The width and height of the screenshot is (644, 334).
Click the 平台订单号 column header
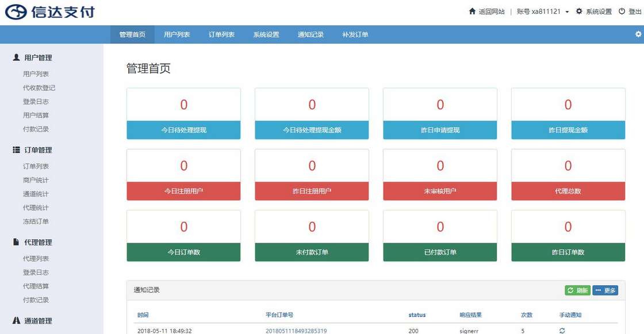[x=279, y=315]
